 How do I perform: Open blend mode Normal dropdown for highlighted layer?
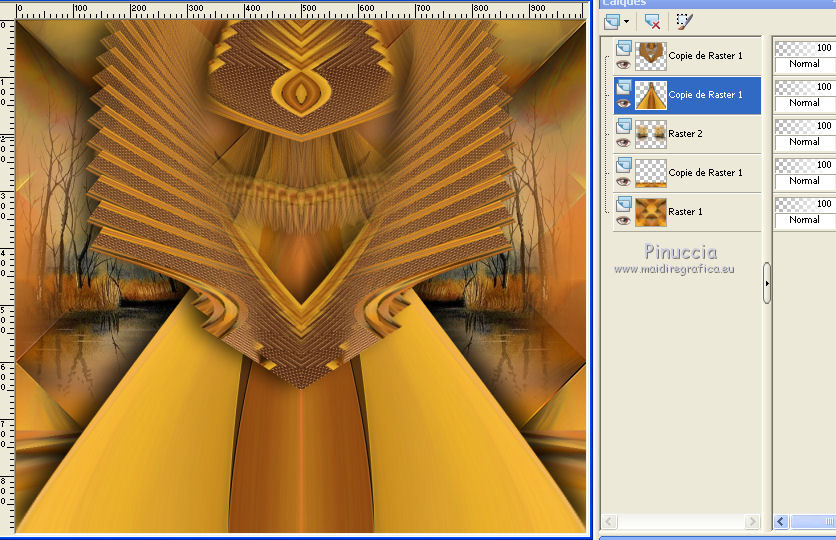pyautogui.click(x=805, y=103)
